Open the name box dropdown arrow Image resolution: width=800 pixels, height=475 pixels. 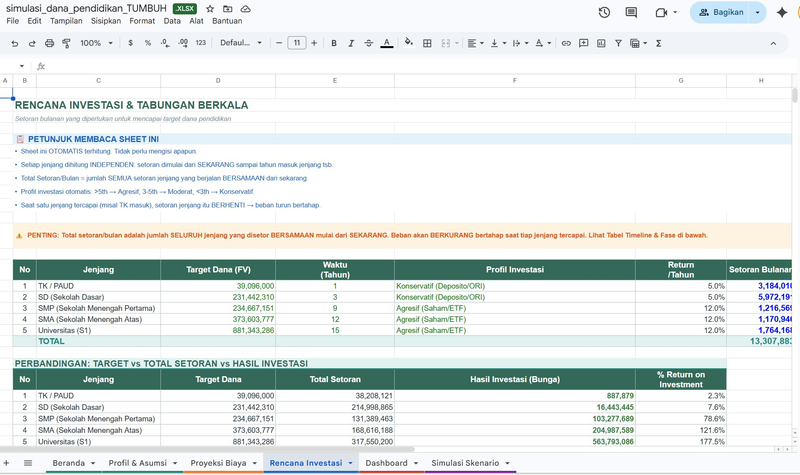tap(22, 66)
